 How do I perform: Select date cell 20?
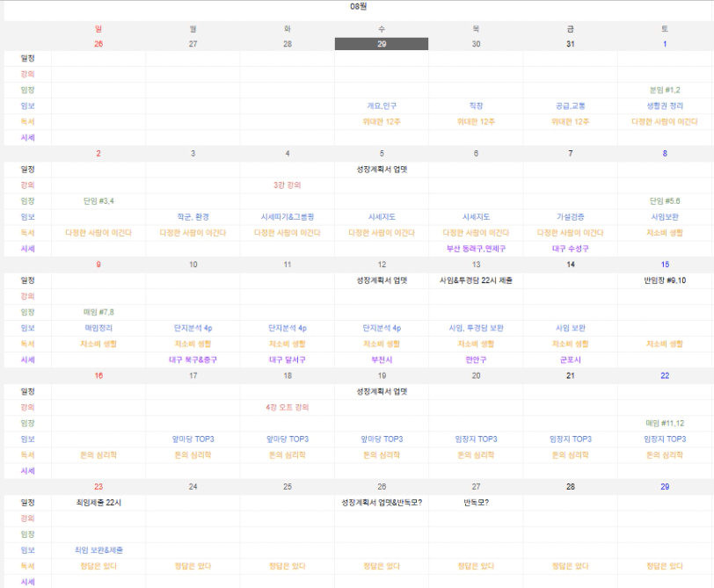pyautogui.click(x=476, y=375)
